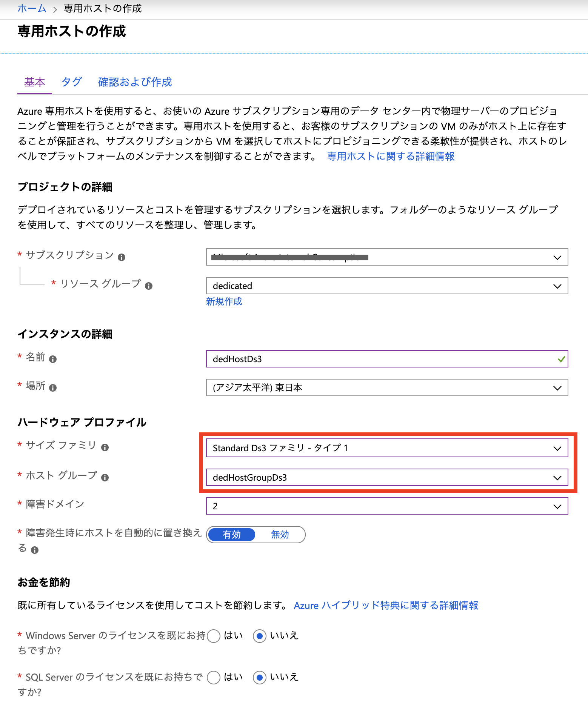Image resolution: width=588 pixels, height=701 pixels.
Task: Expand the 場所 region dropdown
Action: 386,388
